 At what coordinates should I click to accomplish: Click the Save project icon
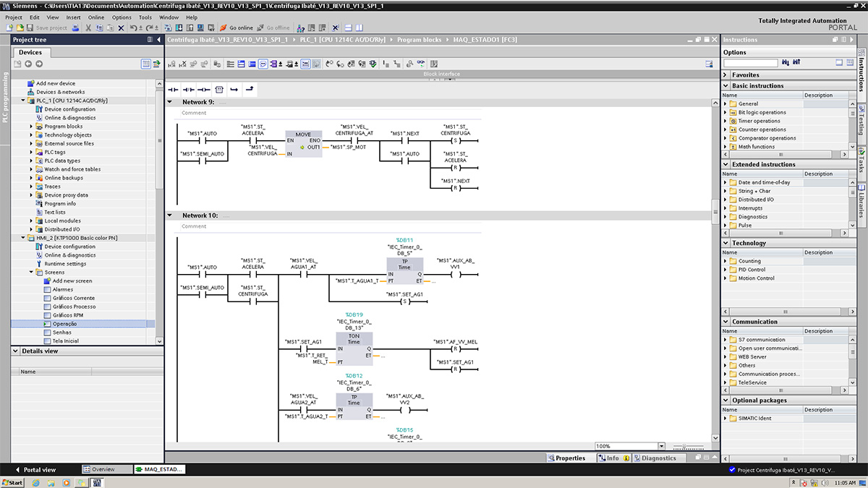click(x=31, y=27)
